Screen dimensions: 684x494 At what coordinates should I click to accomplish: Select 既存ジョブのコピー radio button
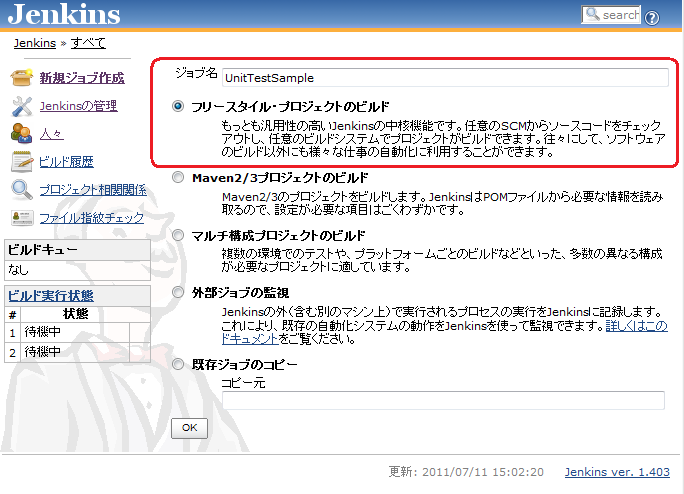[178, 364]
